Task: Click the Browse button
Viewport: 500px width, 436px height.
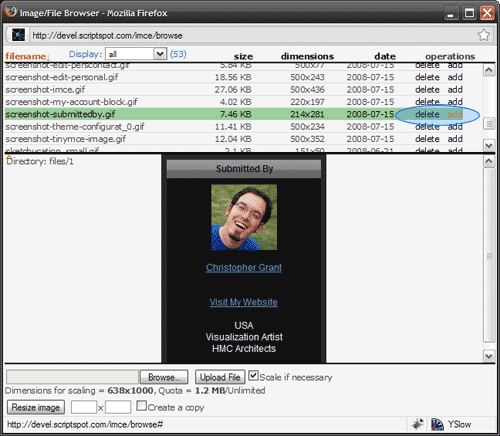Action: (164, 377)
